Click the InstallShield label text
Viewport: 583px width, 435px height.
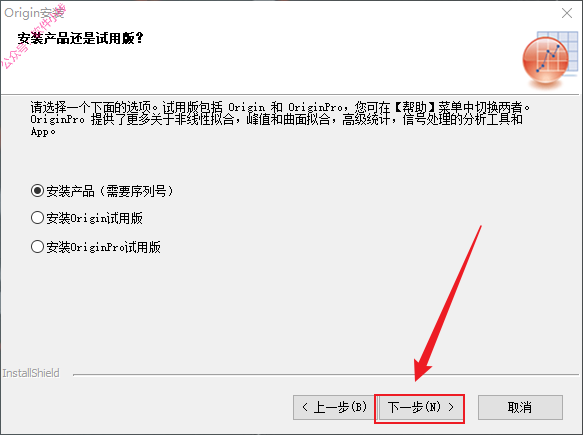(x=31, y=373)
